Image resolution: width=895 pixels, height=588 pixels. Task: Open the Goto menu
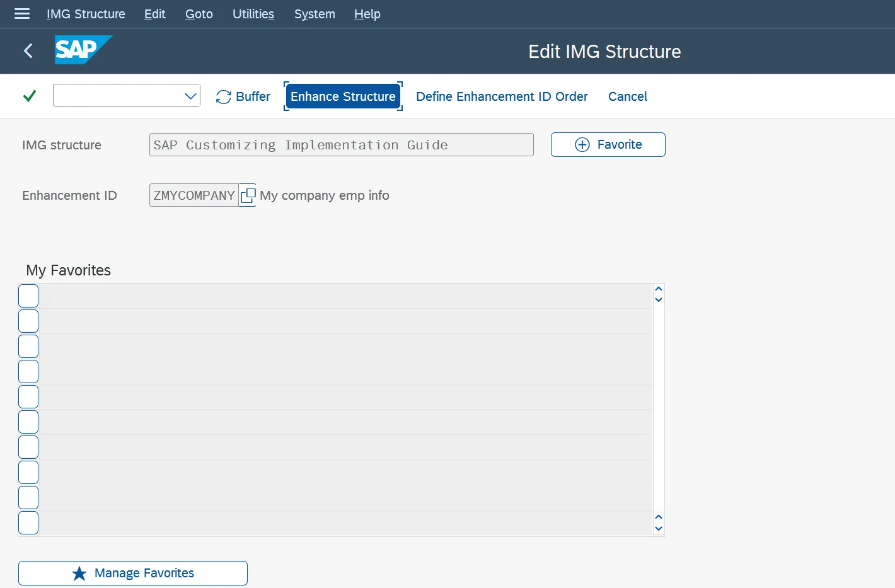199,14
